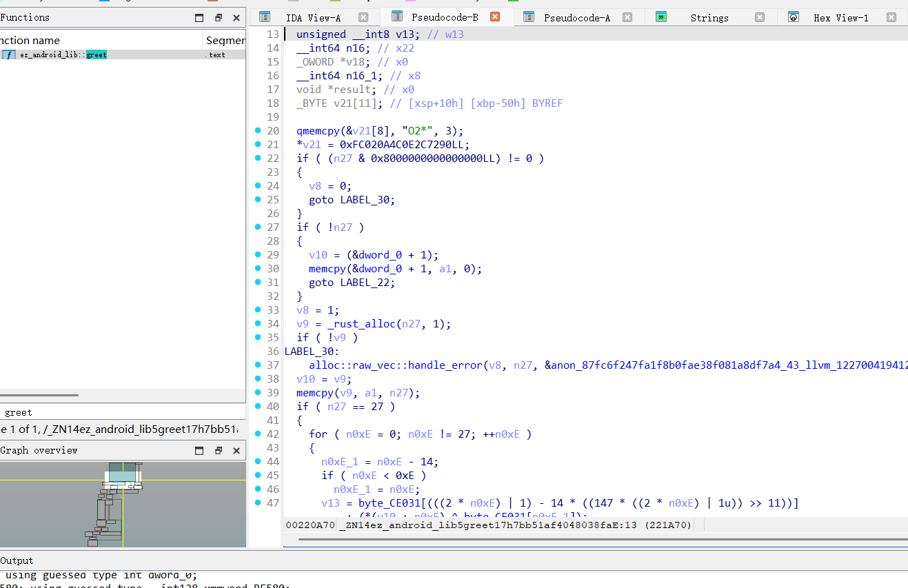
Task: Select function icon beside ez_android_lib::greet
Action: (x=8, y=54)
